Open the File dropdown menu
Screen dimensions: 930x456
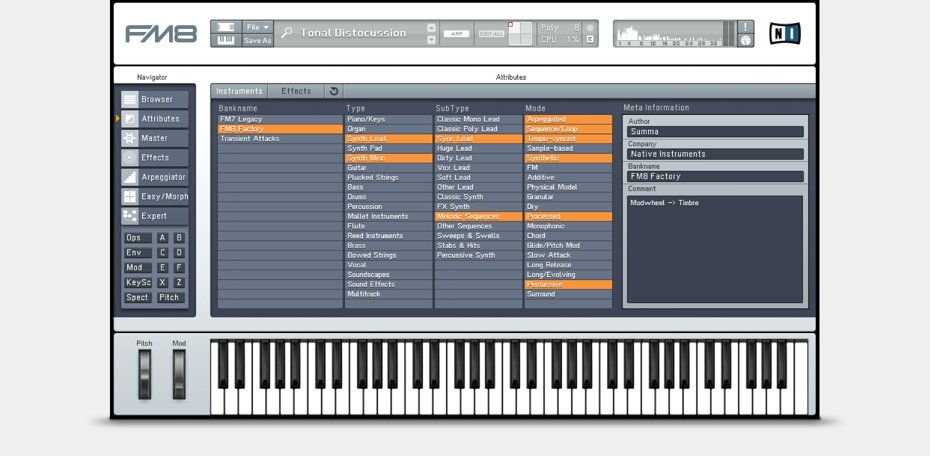(x=257, y=27)
